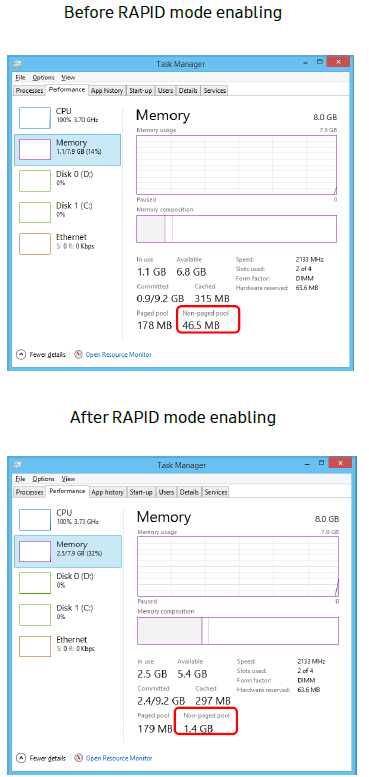Click the 5.4 GB available value
Viewport: 369px width, 777px height.
192,674
